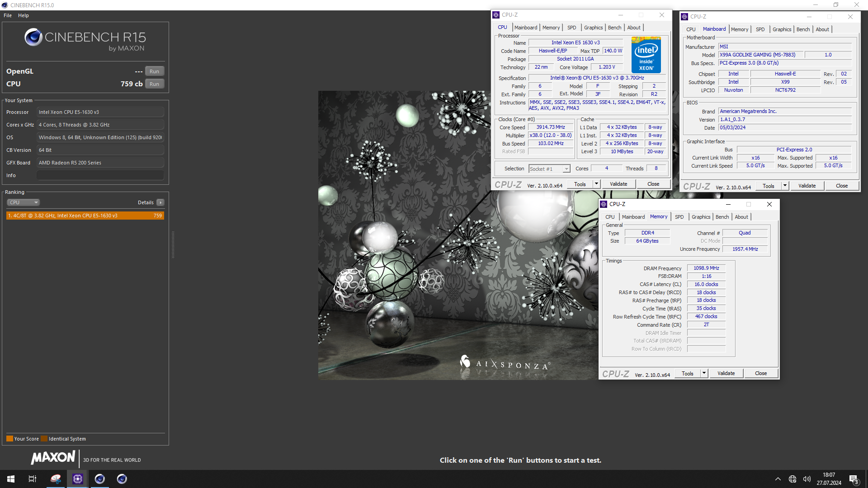
Task: Open network settings tray icon
Action: click(793, 479)
